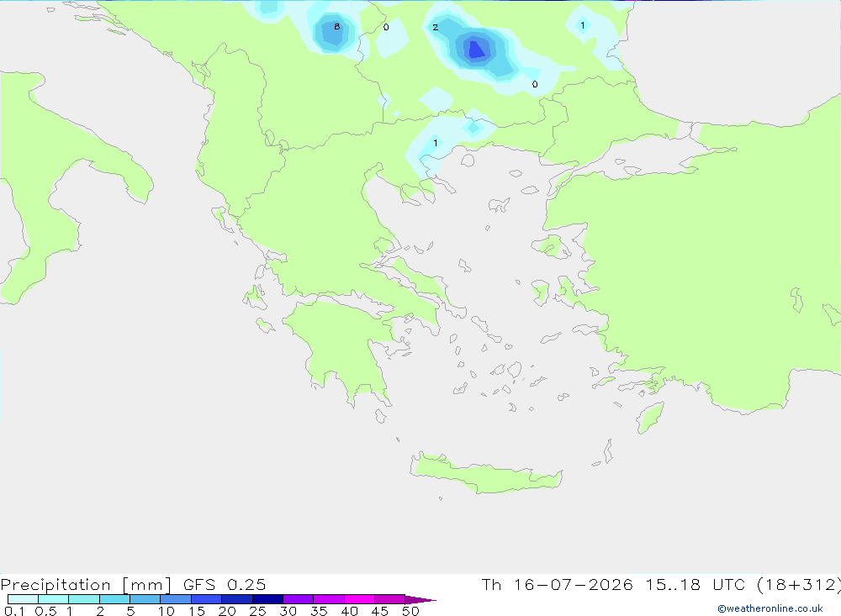
Task: Click the legend label '0.1'
Action: click(14, 611)
